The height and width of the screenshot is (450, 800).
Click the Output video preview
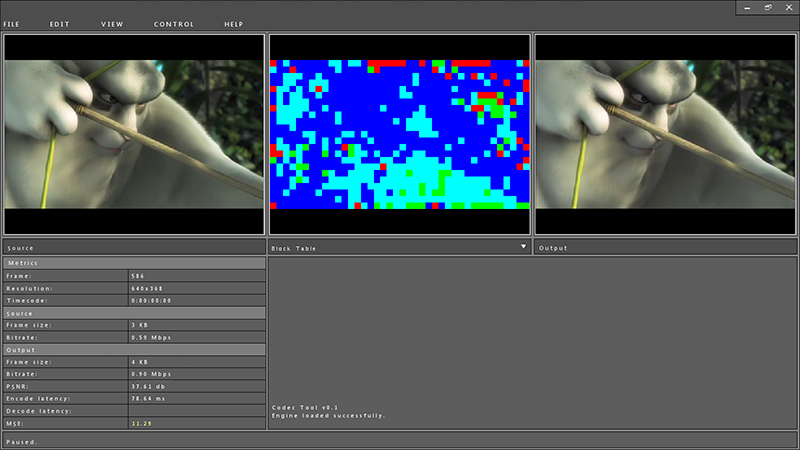[665, 134]
